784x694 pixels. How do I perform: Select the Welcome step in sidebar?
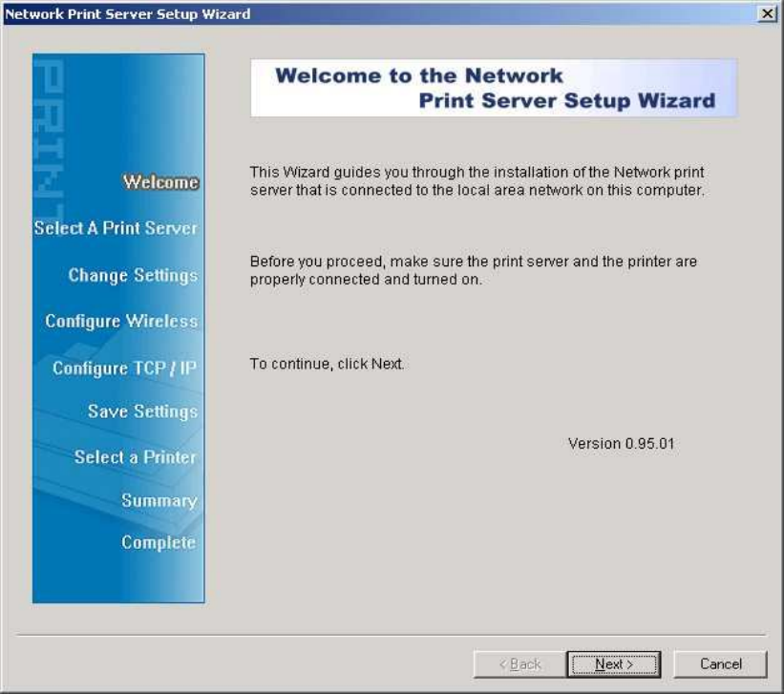tap(161, 182)
